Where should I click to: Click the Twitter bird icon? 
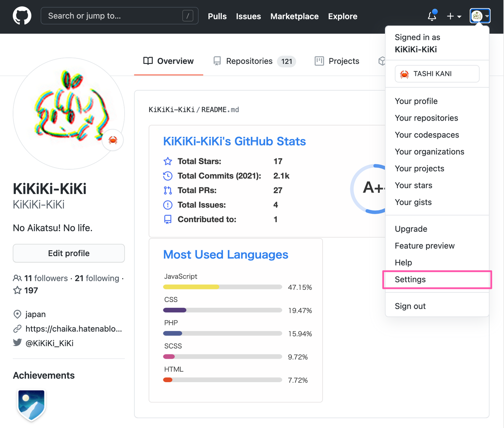click(17, 342)
